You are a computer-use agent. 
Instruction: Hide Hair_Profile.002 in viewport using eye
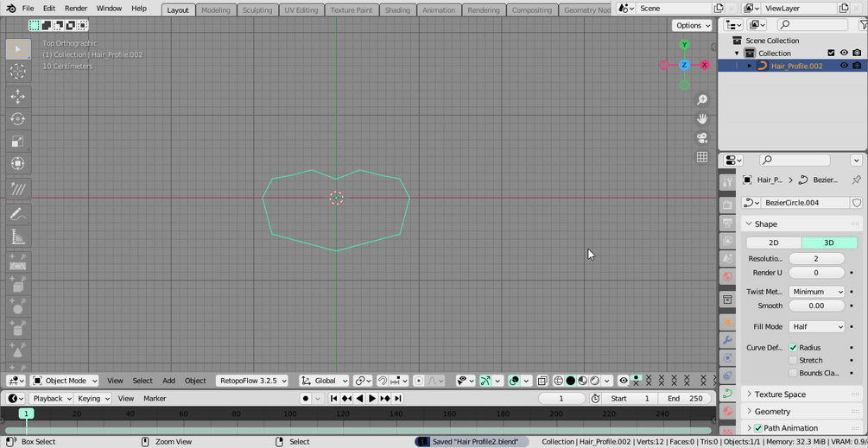pos(844,66)
